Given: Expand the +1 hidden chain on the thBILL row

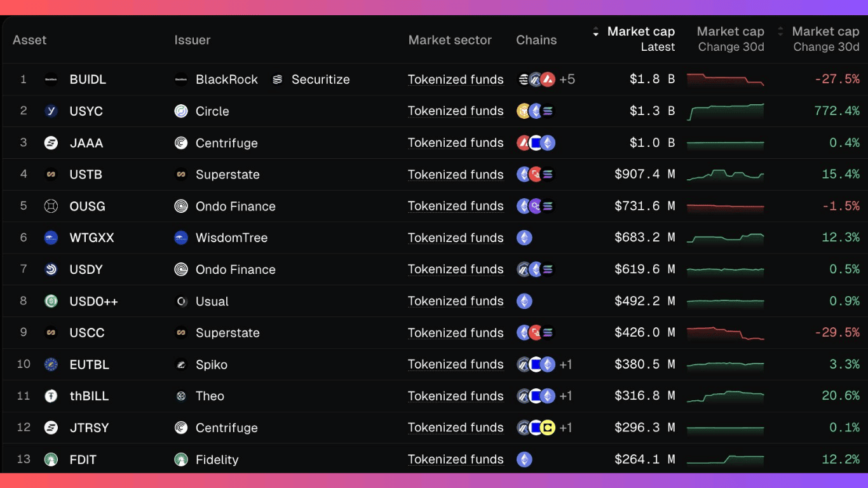Looking at the screenshot, I should [566, 396].
